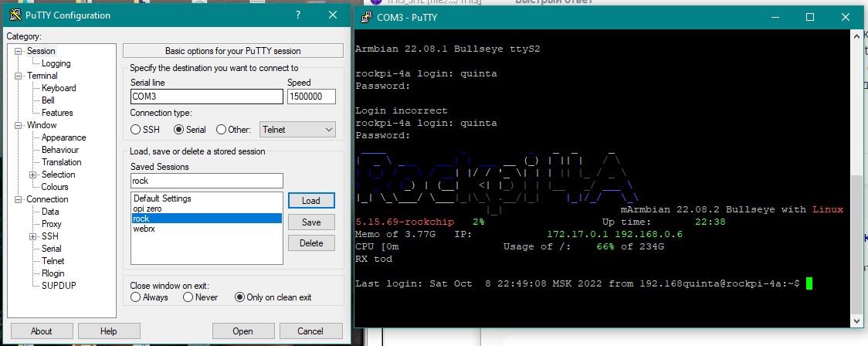Viewport: 868px width, 346px height.
Task: Expand the Selection tree node
Action: (x=32, y=175)
